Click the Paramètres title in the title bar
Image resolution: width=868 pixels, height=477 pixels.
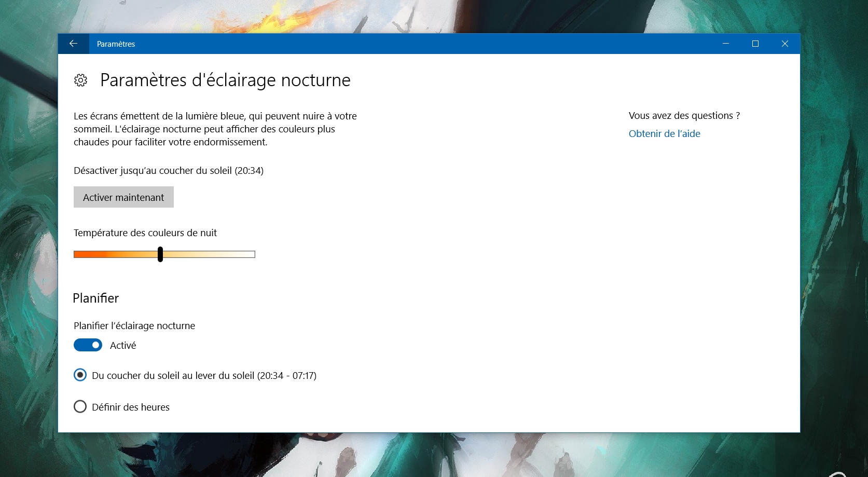(116, 44)
